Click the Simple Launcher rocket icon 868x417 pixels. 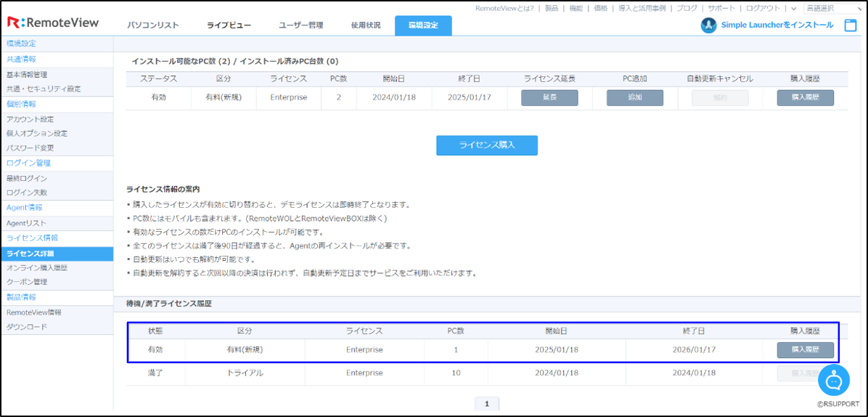tap(708, 25)
